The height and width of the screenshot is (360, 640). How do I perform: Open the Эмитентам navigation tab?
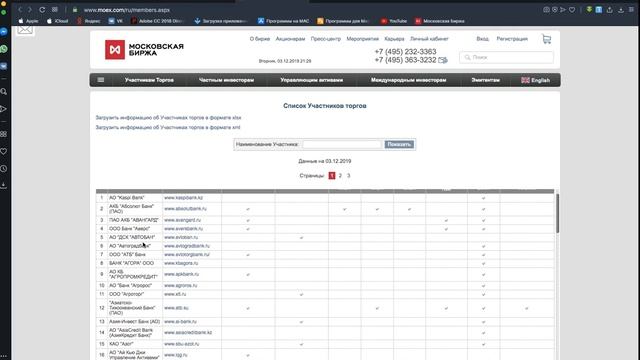(485, 80)
